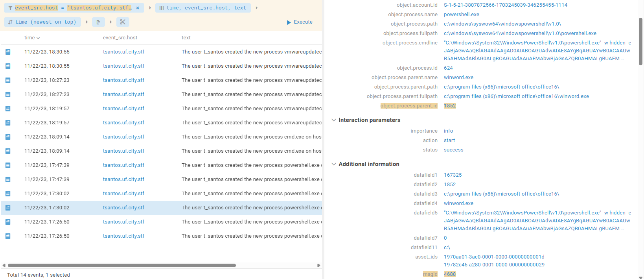Click the horizontal scrollbar thumb under the events table
This screenshot has height=279, width=644.
pos(122,266)
